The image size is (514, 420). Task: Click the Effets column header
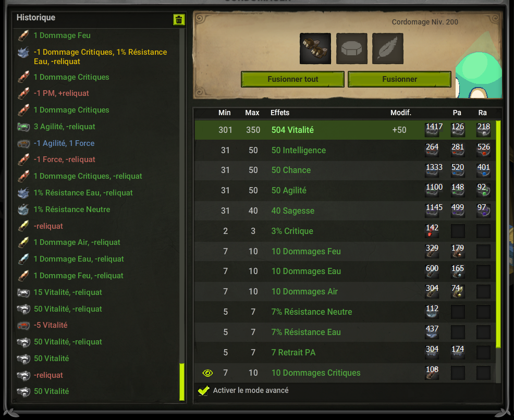[279, 113]
